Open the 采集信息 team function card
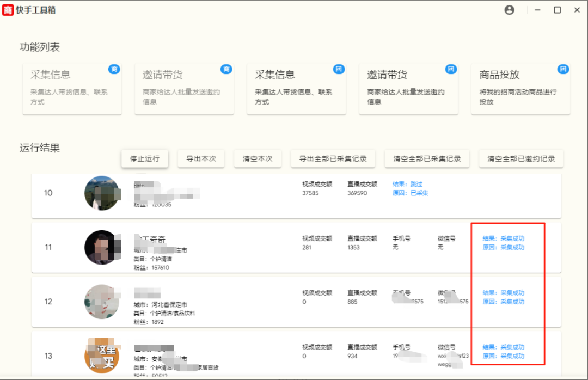 click(296, 90)
